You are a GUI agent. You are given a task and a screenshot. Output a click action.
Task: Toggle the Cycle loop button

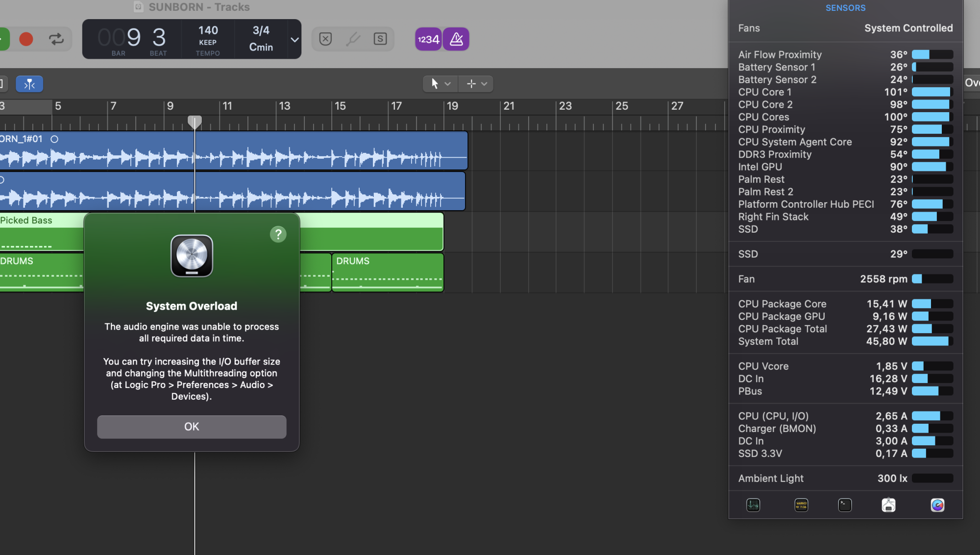pos(56,39)
